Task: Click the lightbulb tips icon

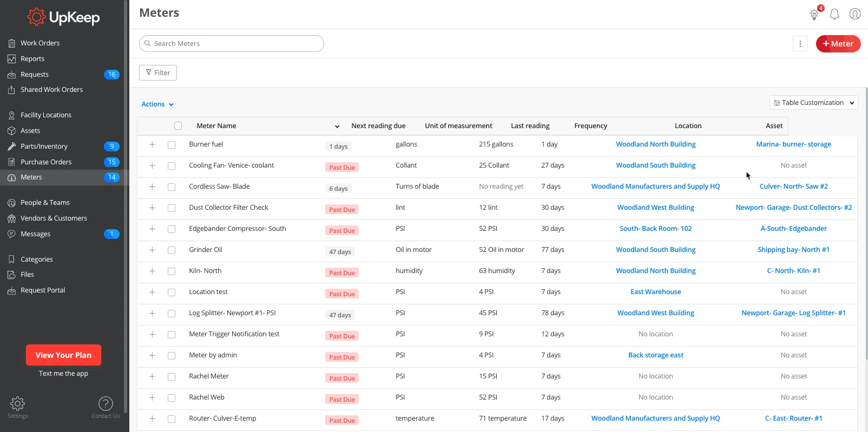Action: [x=814, y=15]
